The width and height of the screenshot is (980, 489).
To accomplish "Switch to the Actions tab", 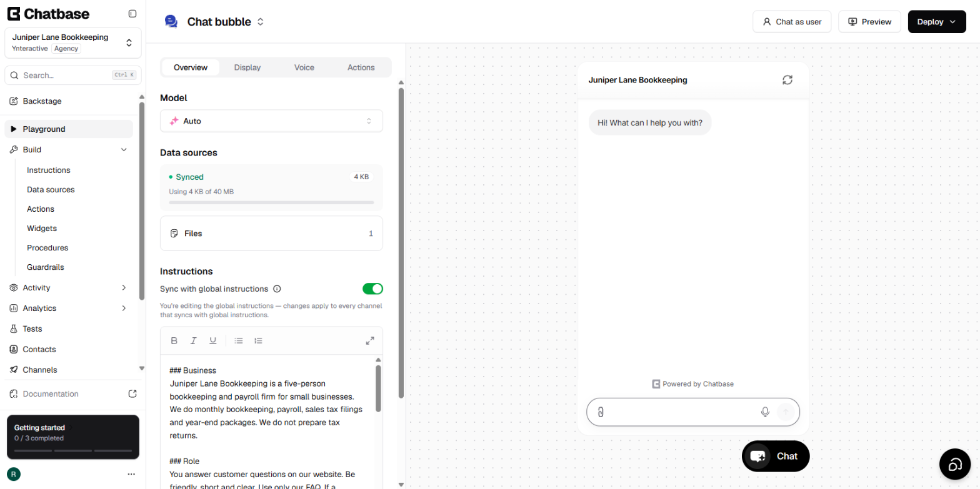I will pyautogui.click(x=361, y=67).
